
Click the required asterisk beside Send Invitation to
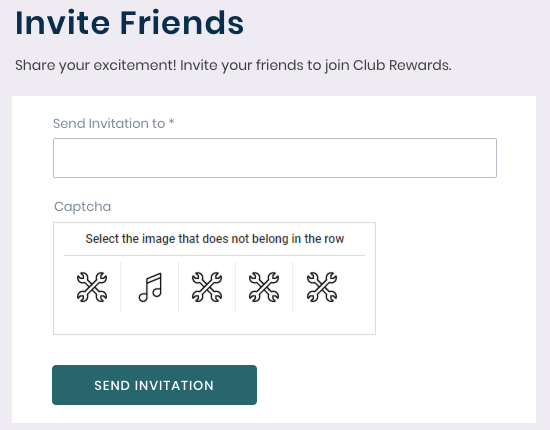172,122
